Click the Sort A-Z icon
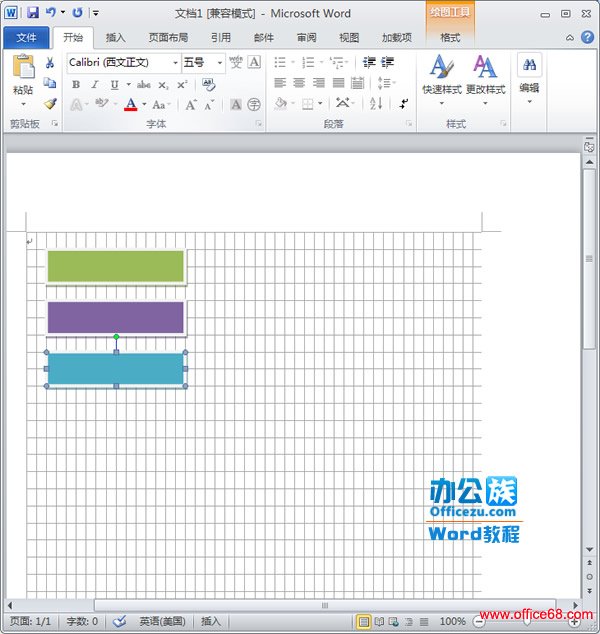 click(x=376, y=104)
